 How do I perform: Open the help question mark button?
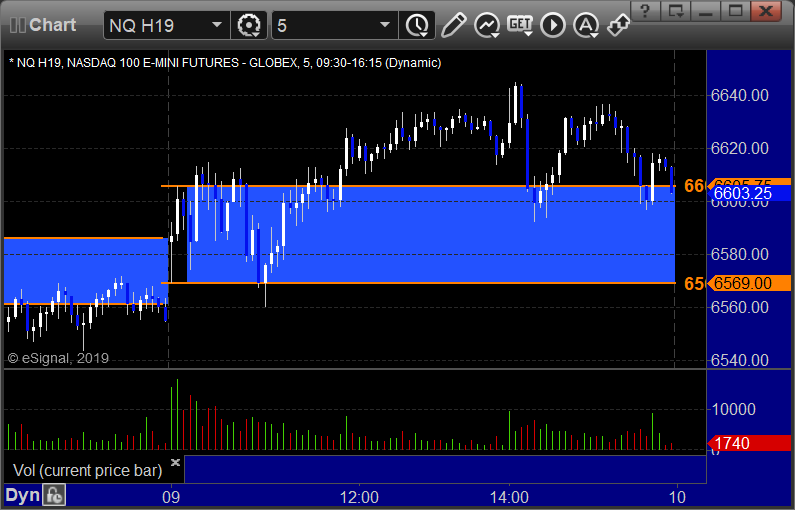pos(644,11)
